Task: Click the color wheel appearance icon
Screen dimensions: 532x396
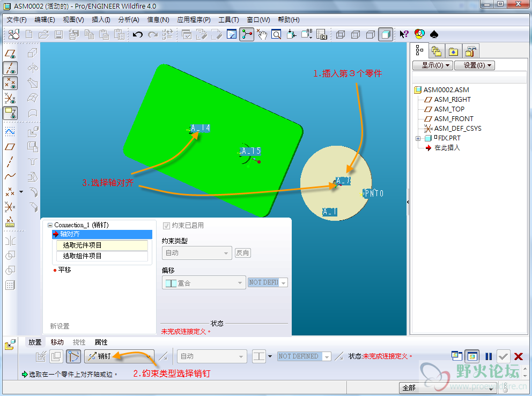Action: [419, 34]
